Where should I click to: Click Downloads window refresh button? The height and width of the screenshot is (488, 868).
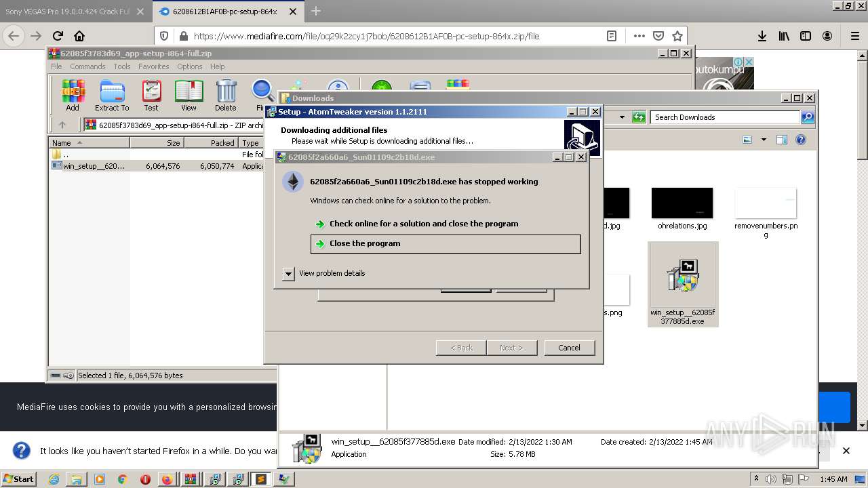tap(639, 117)
